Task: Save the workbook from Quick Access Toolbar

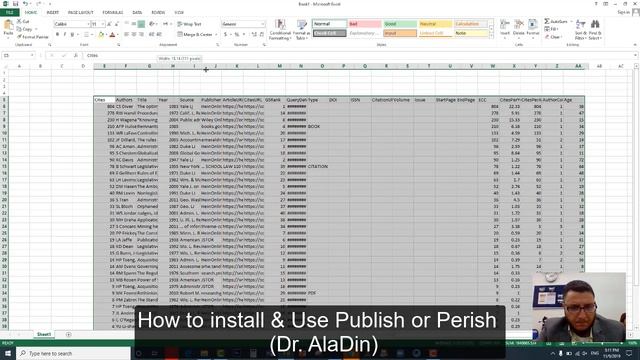Action: pos(16,4)
